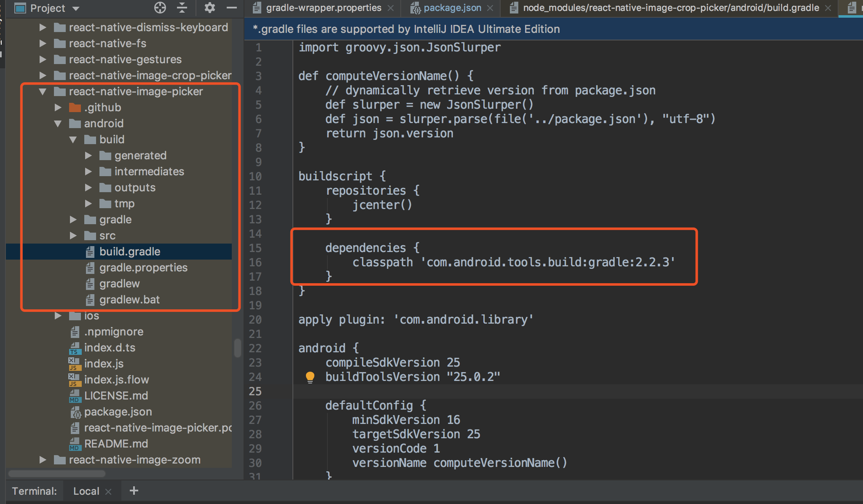The height and width of the screenshot is (504, 863).
Task: Add a new terminal session
Action: pyautogui.click(x=134, y=491)
